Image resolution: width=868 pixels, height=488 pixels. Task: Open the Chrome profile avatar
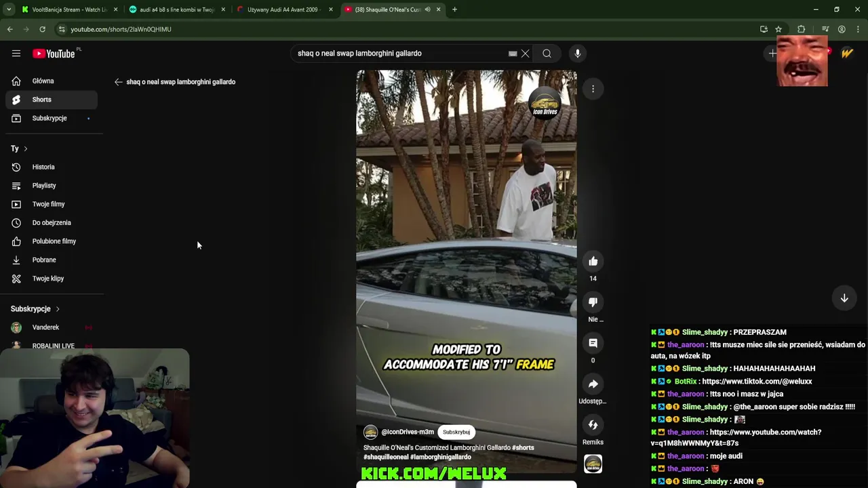point(842,29)
